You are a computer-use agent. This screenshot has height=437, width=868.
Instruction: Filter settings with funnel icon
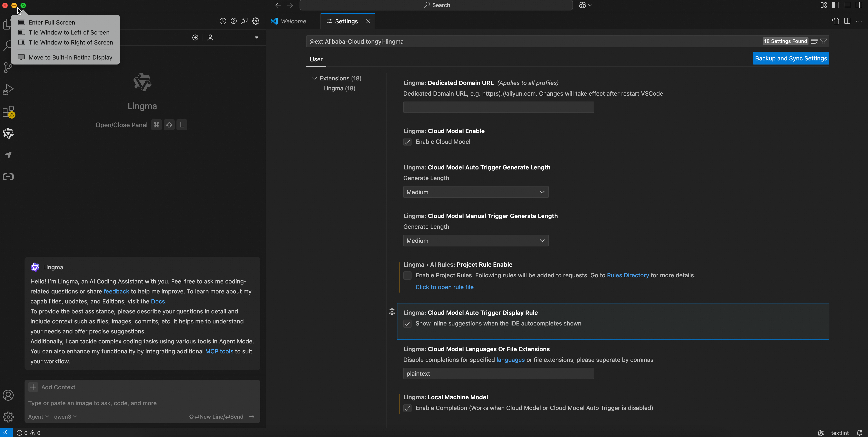(x=823, y=41)
